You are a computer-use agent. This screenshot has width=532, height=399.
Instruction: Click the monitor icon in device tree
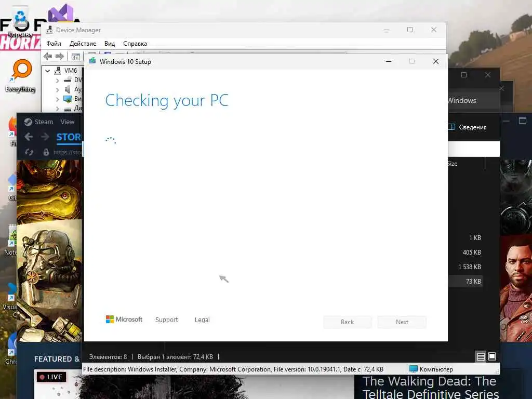[68, 99]
